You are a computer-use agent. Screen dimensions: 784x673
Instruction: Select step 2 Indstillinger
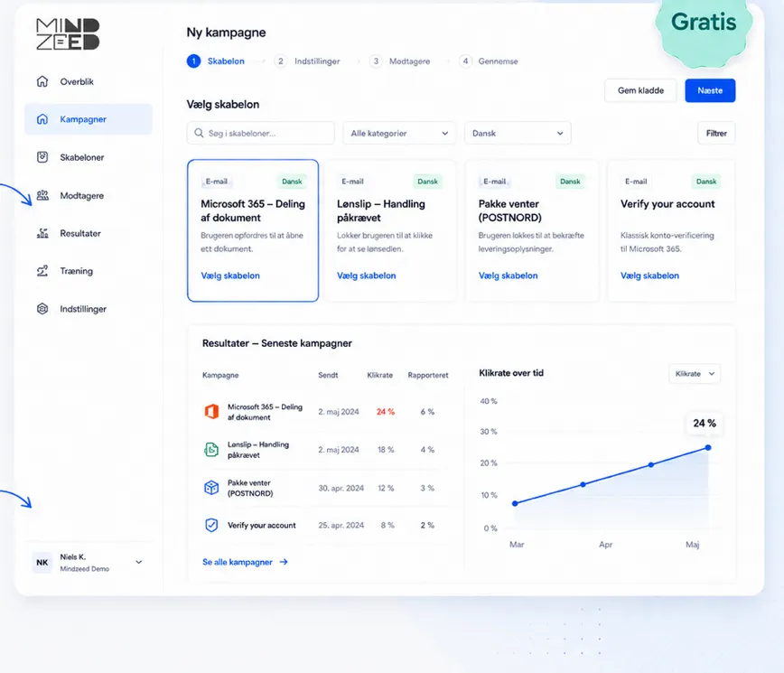307,61
